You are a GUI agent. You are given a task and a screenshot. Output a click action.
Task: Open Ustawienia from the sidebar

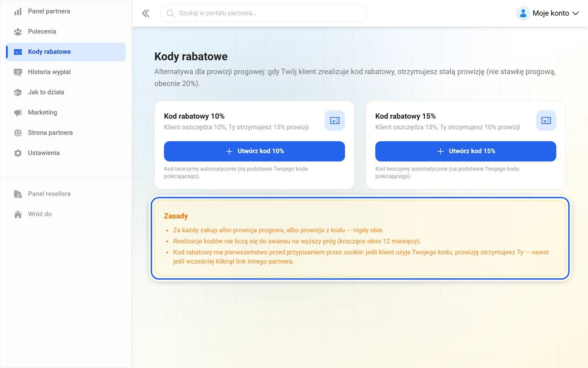point(66,153)
